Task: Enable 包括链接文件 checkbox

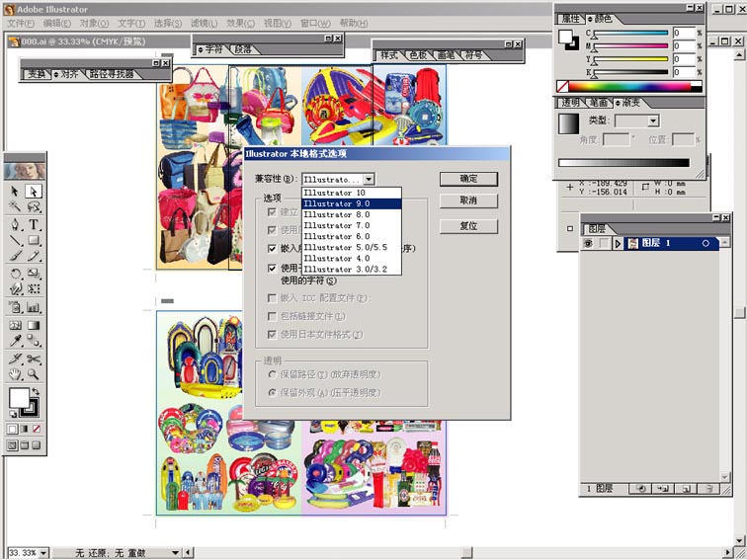Action: (x=272, y=316)
